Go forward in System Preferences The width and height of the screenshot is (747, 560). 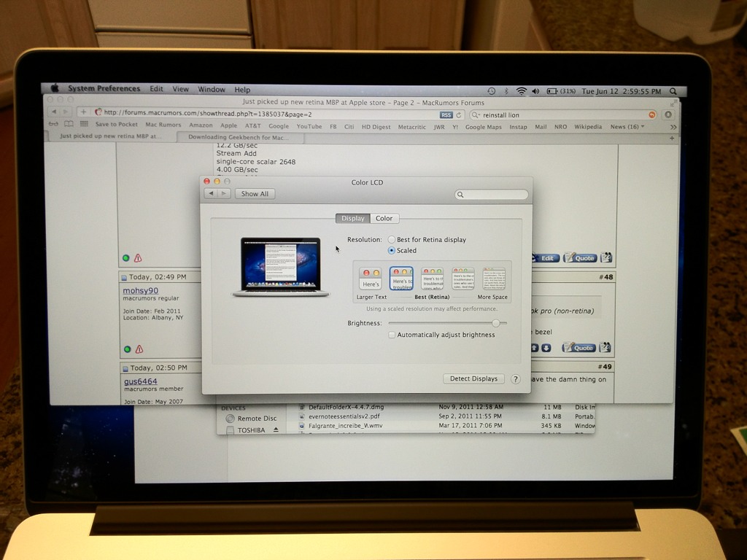point(225,193)
